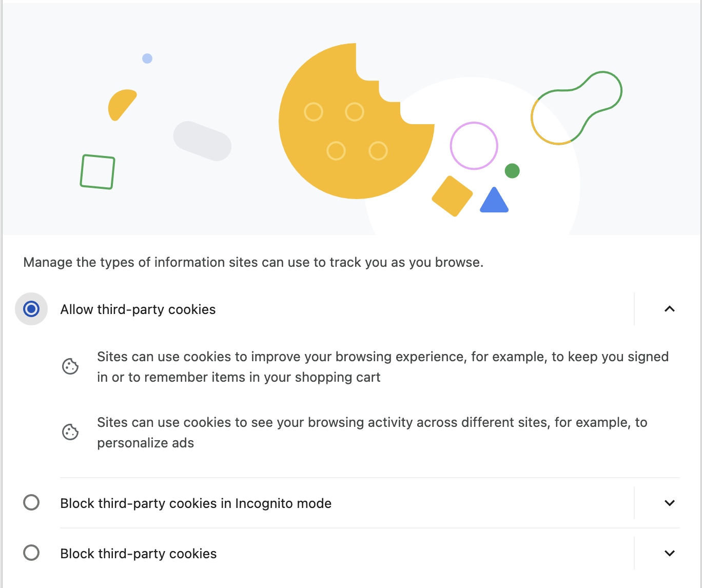Click the grey pill shape in banner
Image resolution: width=702 pixels, height=588 pixels.
(202, 141)
